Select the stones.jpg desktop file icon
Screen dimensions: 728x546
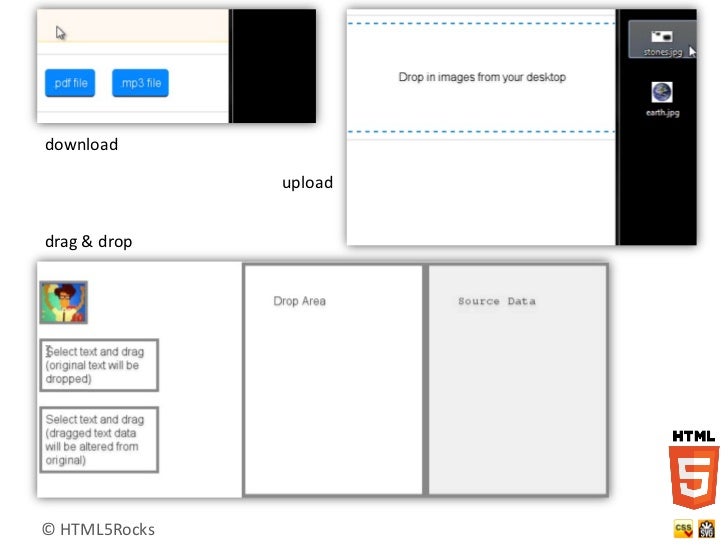pyautogui.click(x=663, y=40)
